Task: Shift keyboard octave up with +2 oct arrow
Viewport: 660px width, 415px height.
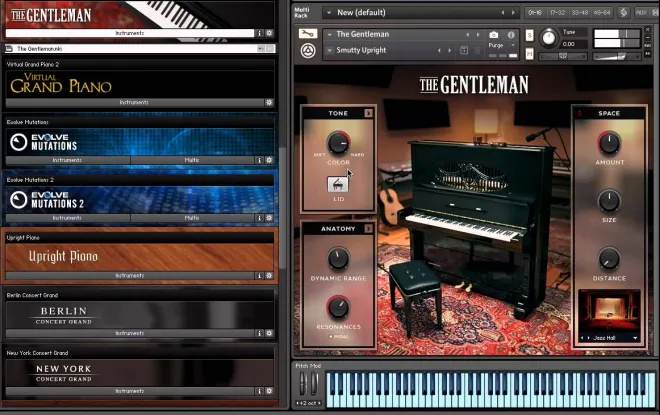Action: [x=319, y=403]
